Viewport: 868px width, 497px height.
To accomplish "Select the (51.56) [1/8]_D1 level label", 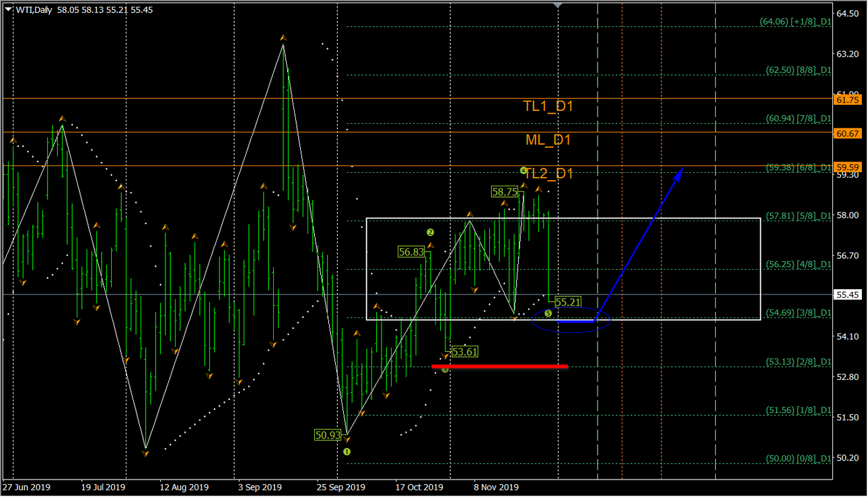I will tap(799, 410).
